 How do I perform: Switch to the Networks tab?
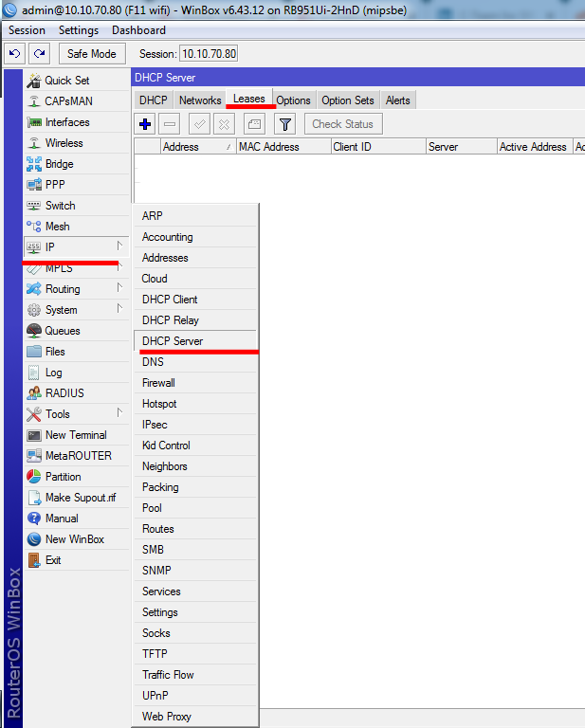click(x=200, y=100)
